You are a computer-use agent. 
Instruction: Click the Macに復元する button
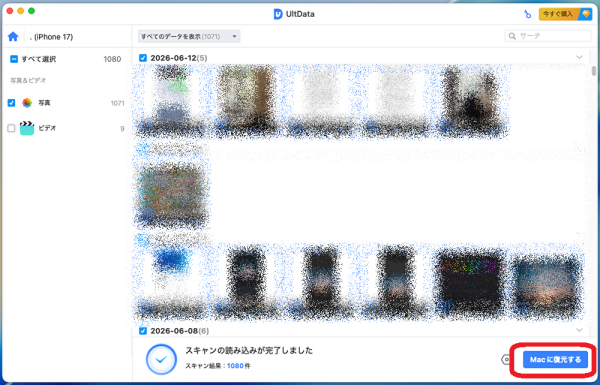pyautogui.click(x=555, y=359)
